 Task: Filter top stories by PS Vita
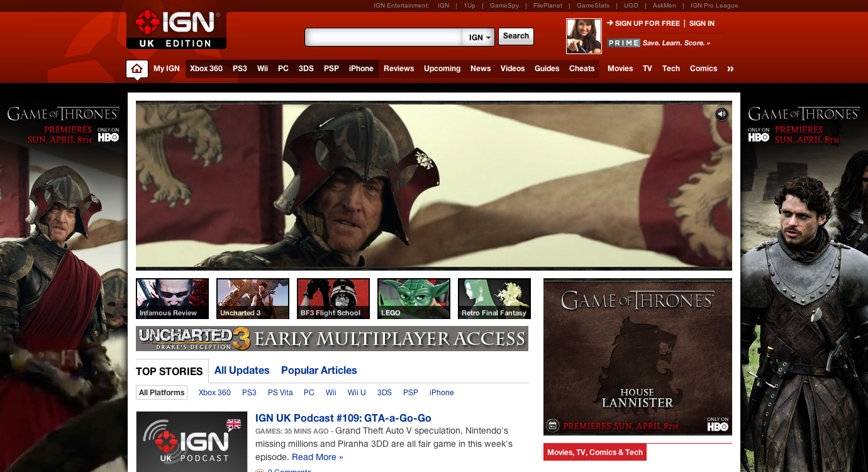(x=280, y=393)
